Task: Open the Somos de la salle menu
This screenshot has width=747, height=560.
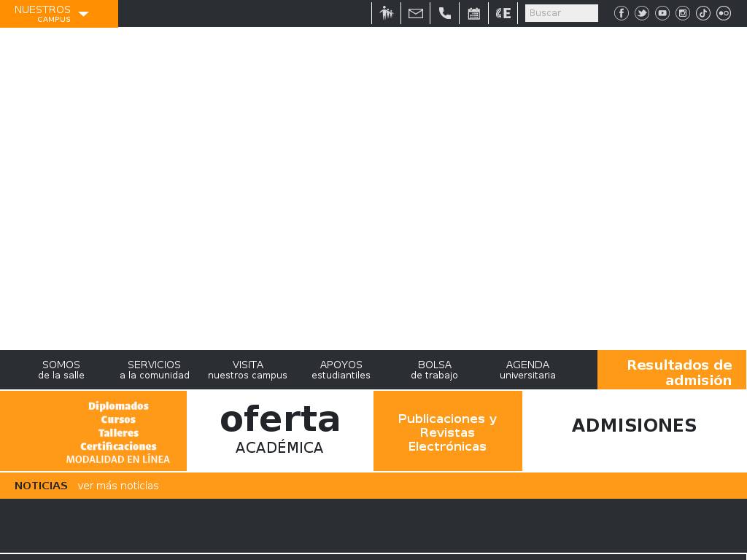Action: pos(61,370)
